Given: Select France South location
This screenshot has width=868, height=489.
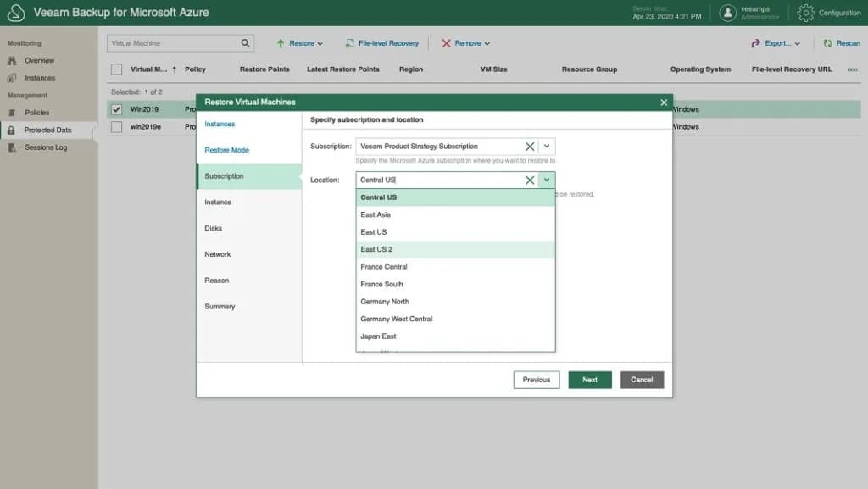Looking at the screenshot, I should pos(455,284).
